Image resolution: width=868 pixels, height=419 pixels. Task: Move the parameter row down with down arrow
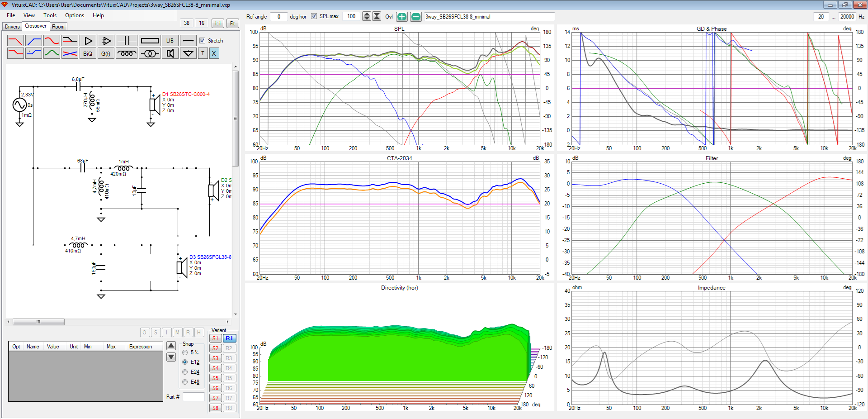(x=171, y=357)
